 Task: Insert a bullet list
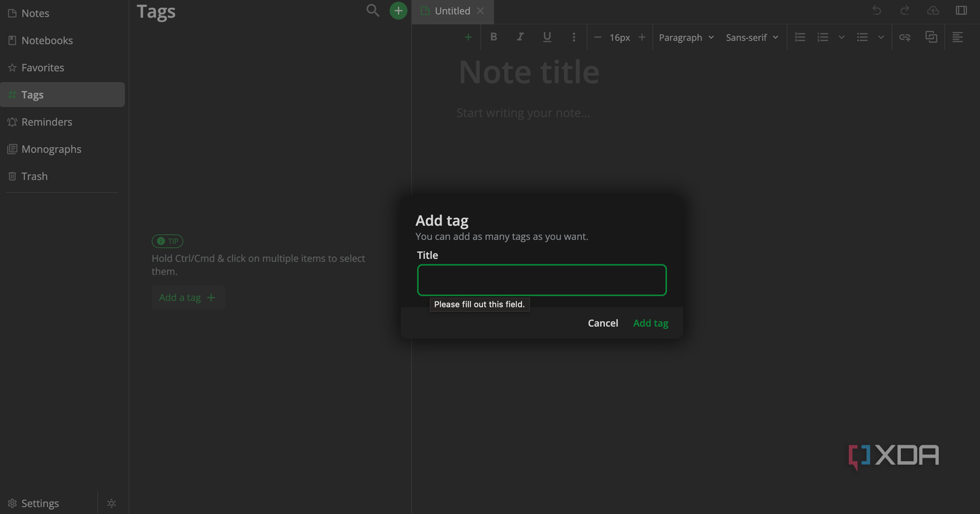862,37
